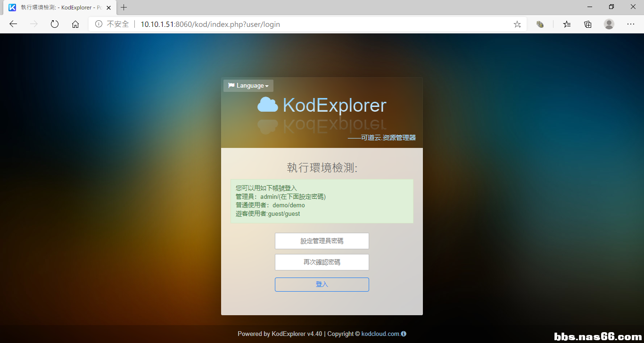Restore down the browser window
The width and height of the screenshot is (644, 343).
tap(611, 7)
